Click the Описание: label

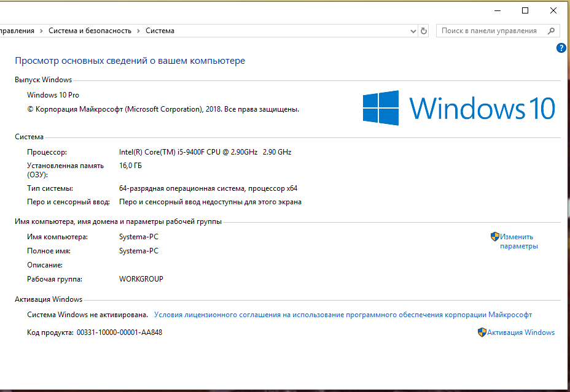click(x=45, y=265)
